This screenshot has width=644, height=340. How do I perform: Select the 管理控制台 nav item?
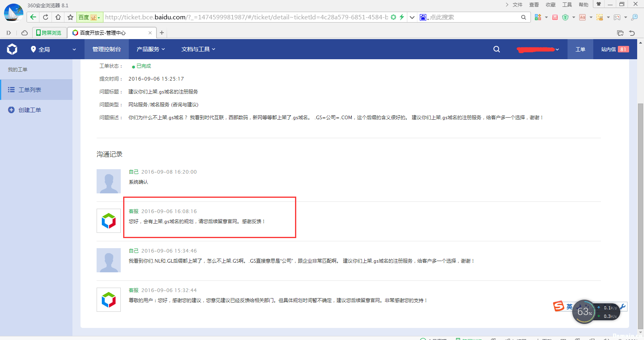click(x=107, y=49)
